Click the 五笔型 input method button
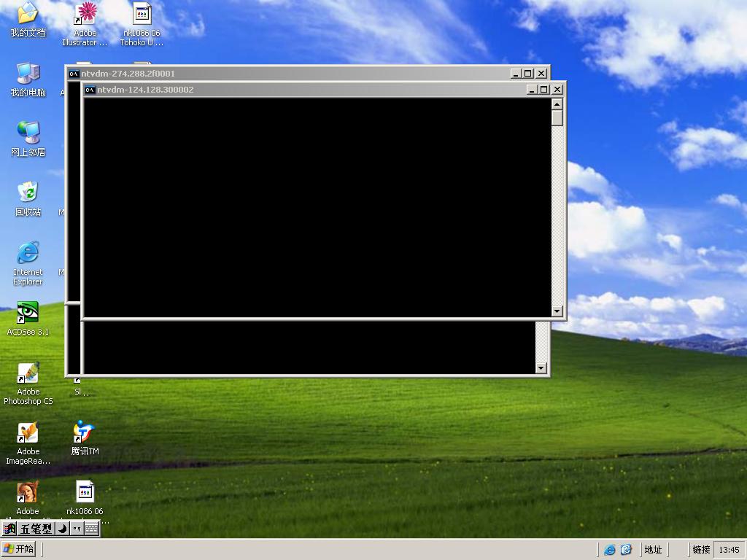Image resolution: width=747 pixels, height=560 pixels. pos(36,529)
